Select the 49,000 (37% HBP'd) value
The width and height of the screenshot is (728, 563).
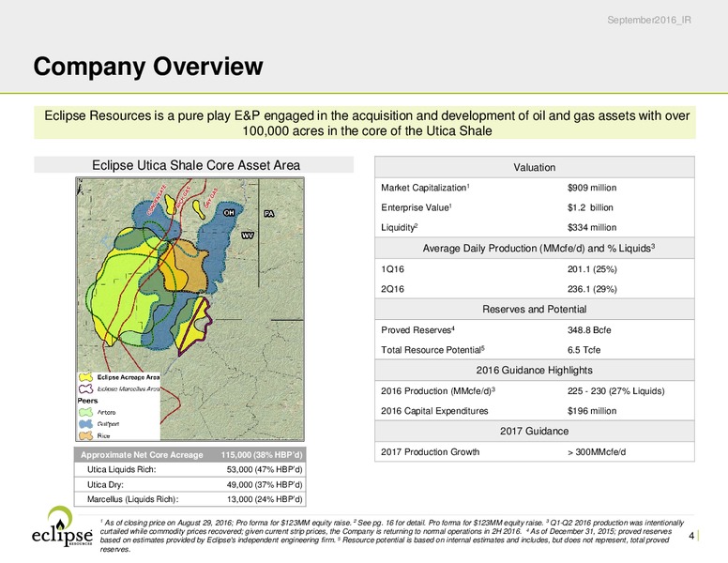coord(265,484)
